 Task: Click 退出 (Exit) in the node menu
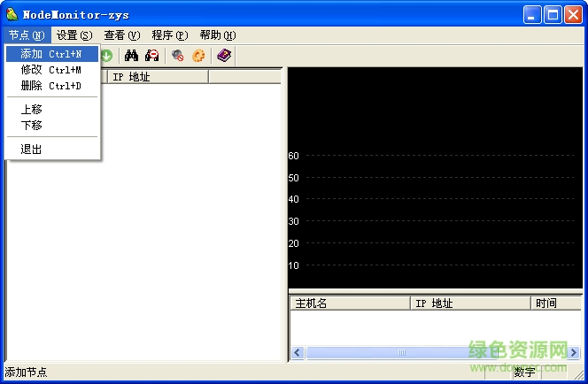(x=32, y=150)
